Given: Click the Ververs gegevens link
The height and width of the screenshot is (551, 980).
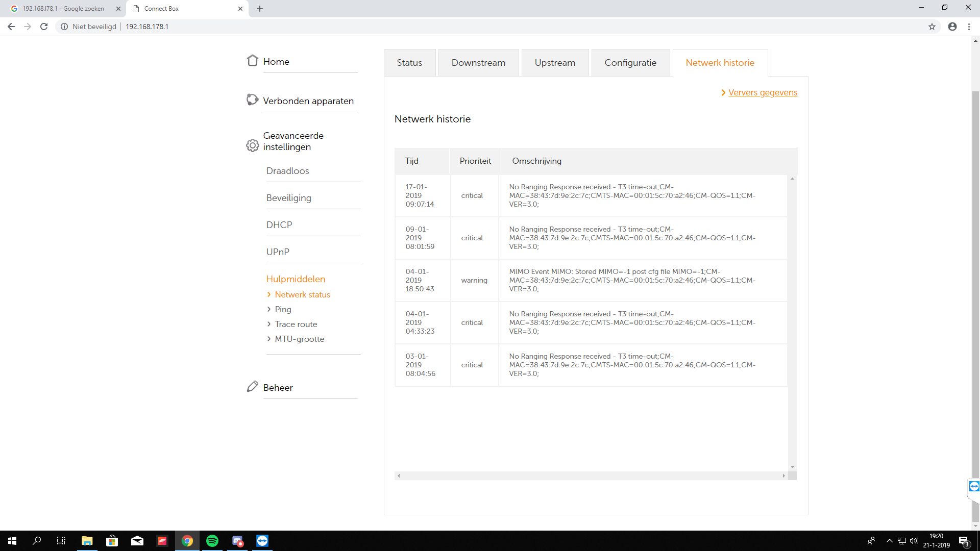Looking at the screenshot, I should point(763,92).
